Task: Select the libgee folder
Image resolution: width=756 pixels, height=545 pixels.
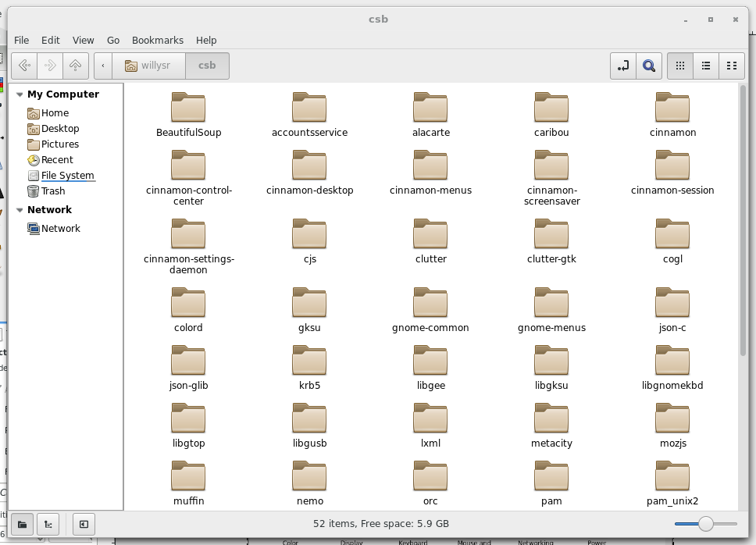Action: (430, 369)
